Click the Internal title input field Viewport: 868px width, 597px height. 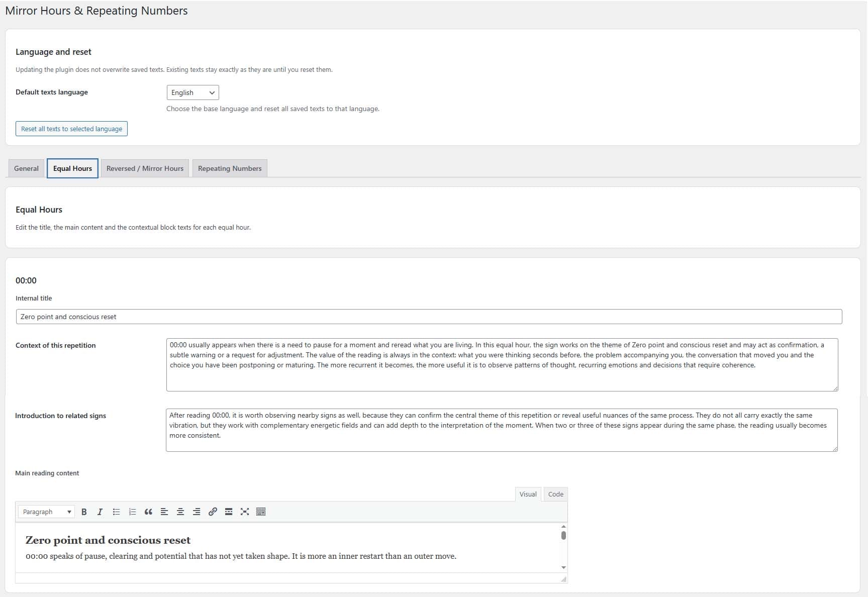coord(429,317)
